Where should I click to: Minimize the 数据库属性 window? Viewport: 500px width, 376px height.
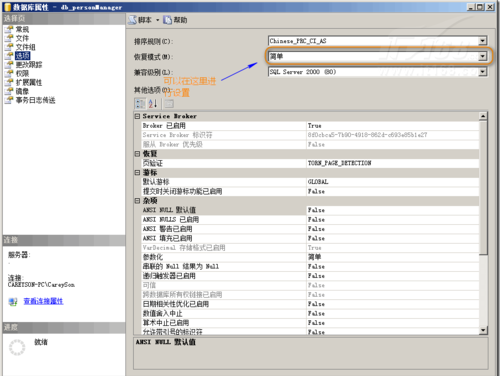tap(471, 7)
